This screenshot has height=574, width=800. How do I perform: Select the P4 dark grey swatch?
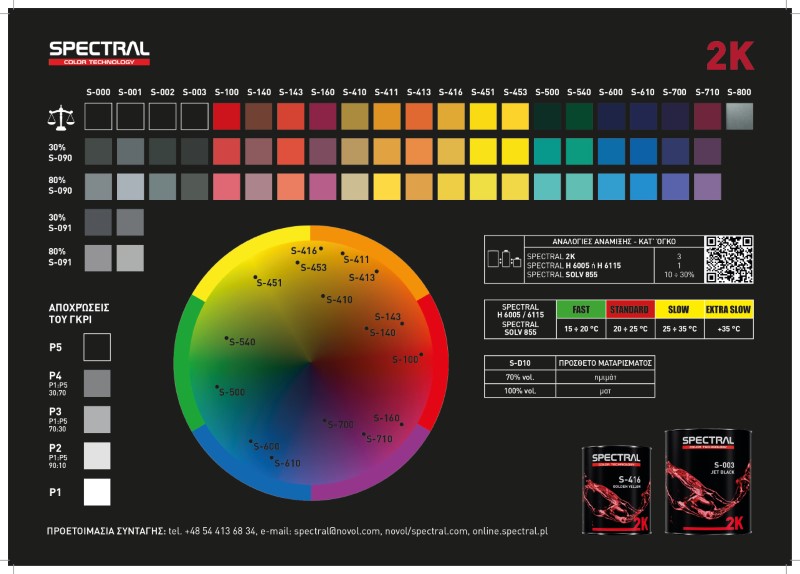coord(97,383)
